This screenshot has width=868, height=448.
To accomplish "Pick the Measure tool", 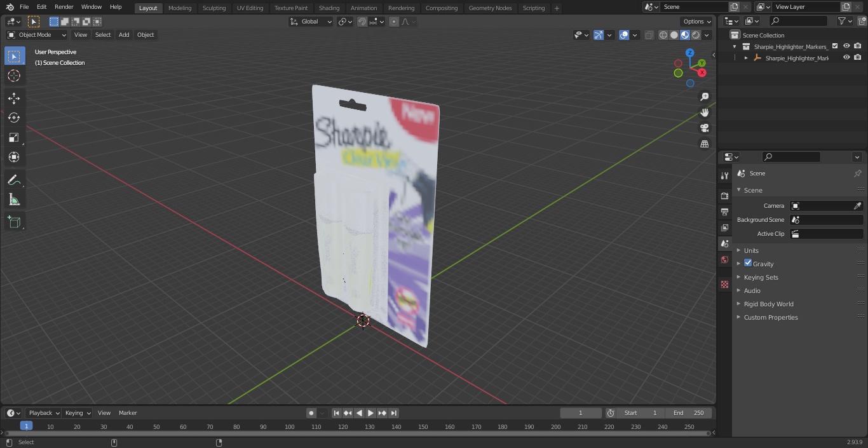I will (14, 200).
